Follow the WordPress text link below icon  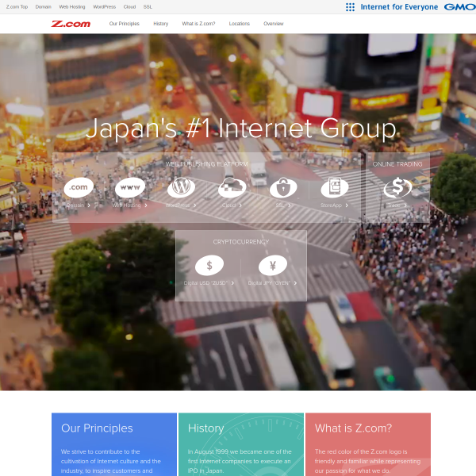181,205
